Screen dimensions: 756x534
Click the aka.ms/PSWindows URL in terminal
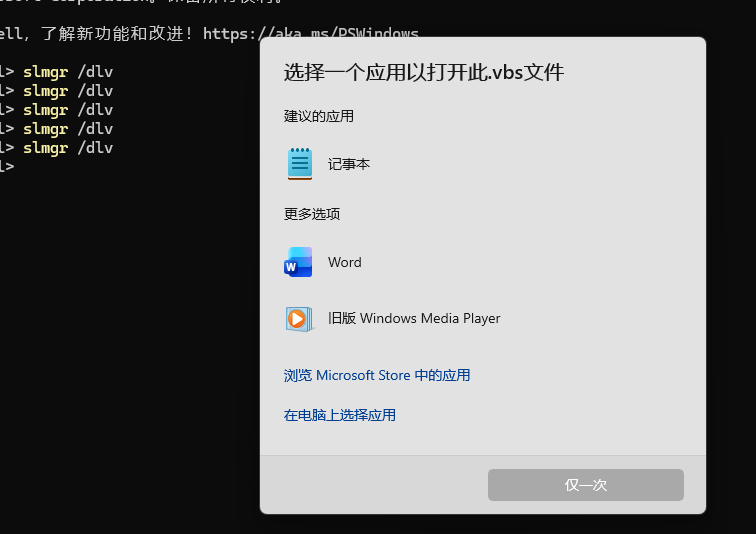[x=310, y=34]
